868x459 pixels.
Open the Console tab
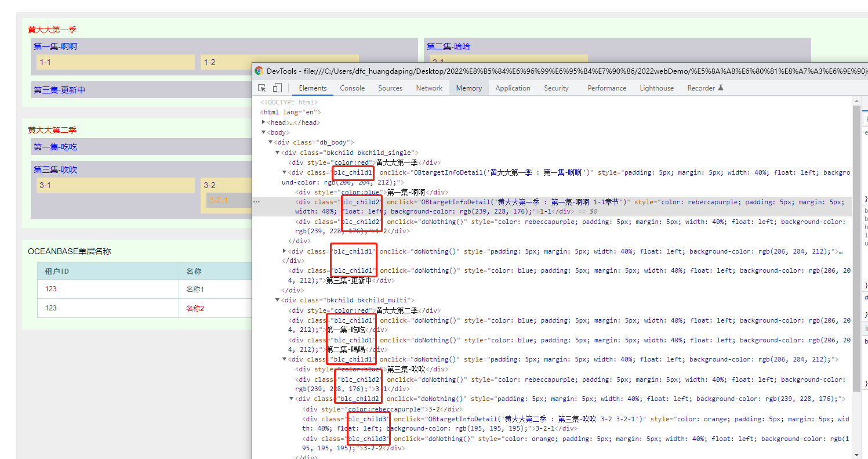click(353, 88)
